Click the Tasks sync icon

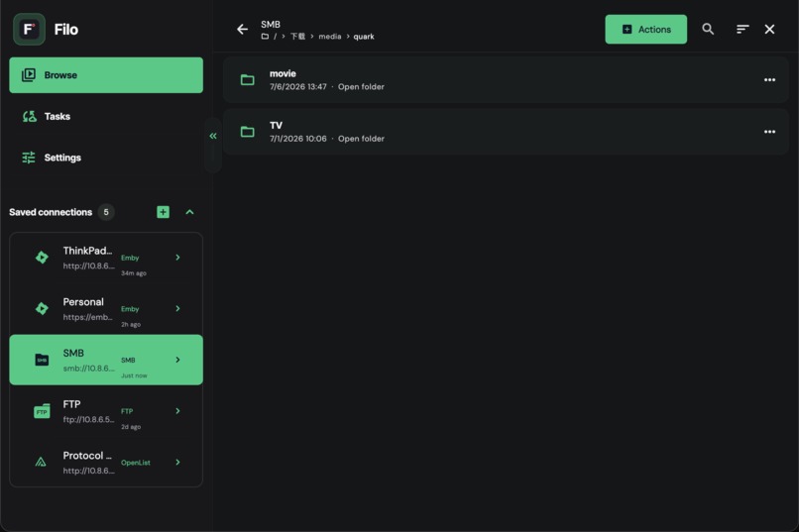(x=29, y=116)
